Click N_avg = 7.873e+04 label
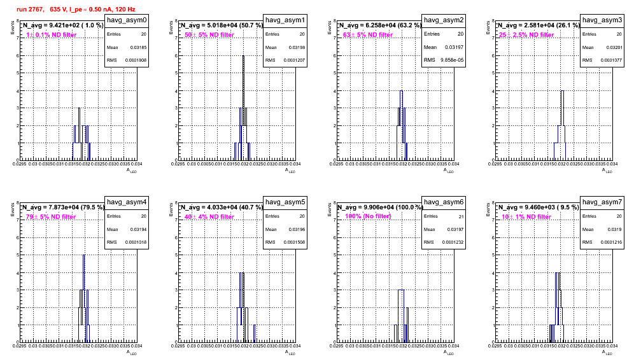This screenshot has height=364, width=634. (x=62, y=207)
